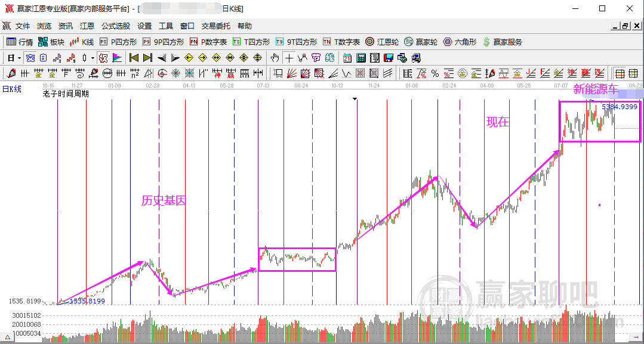This screenshot has height=344, width=644.
Task: Open the 工具 menu
Action: pyautogui.click(x=165, y=26)
